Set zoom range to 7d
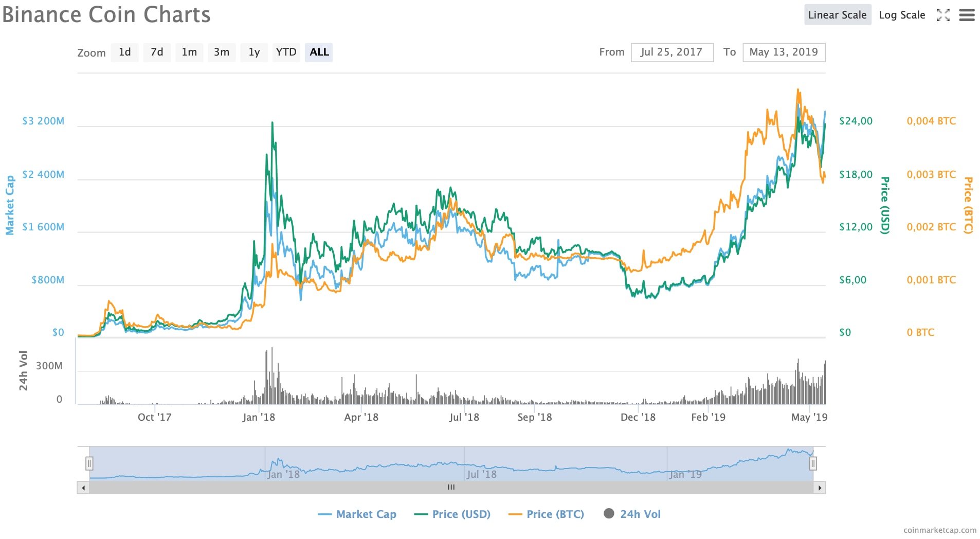 (x=157, y=52)
